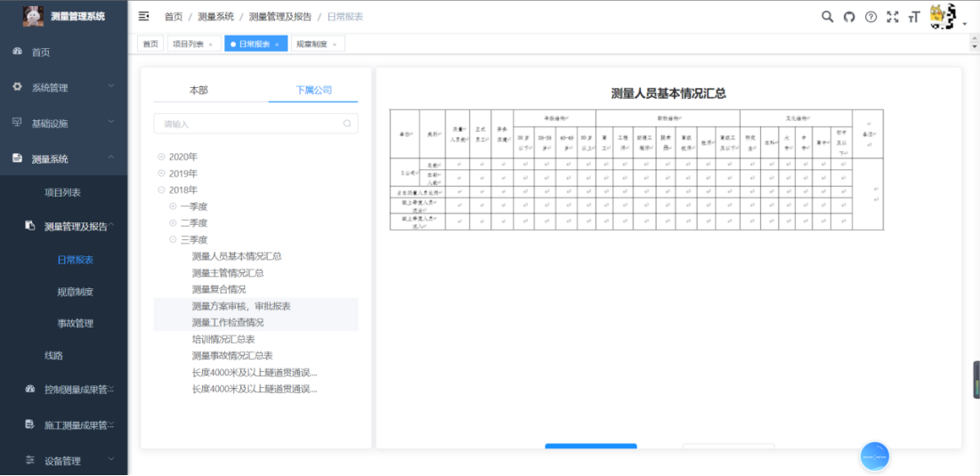This screenshot has width=980, height=476.
Task: Click the 测量系统 breadcrumb link
Action: (215, 17)
